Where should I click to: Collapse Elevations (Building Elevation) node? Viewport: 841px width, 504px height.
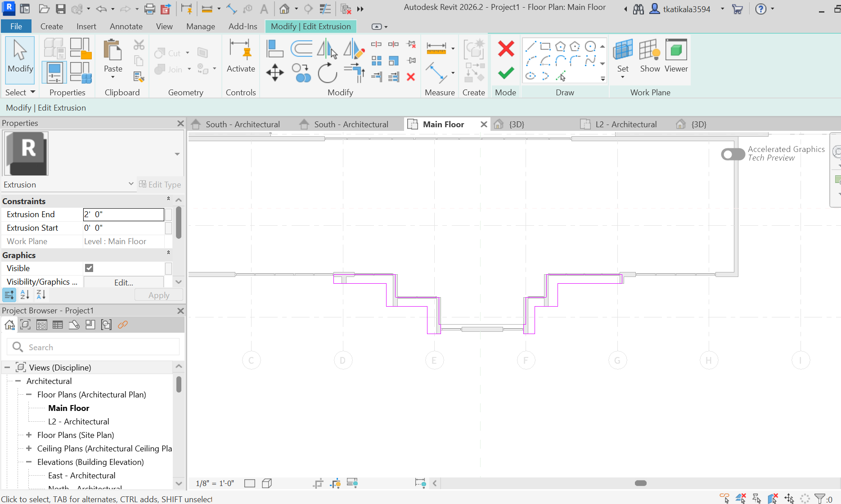29,462
